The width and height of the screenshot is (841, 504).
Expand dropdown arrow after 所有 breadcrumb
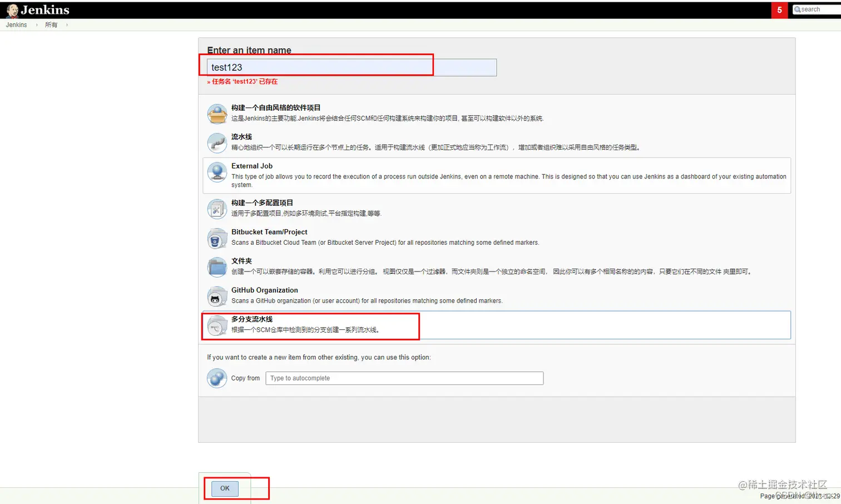67,25
